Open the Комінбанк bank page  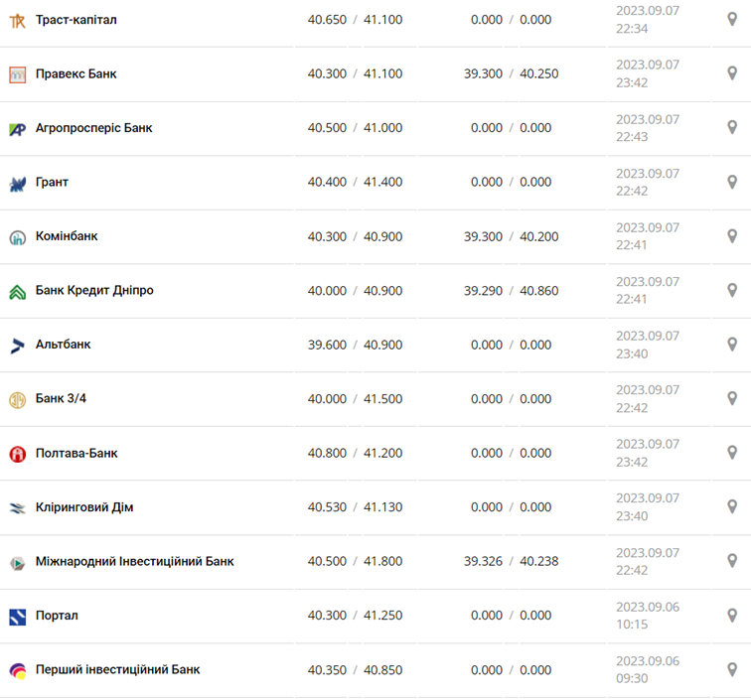click(x=67, y=236)
